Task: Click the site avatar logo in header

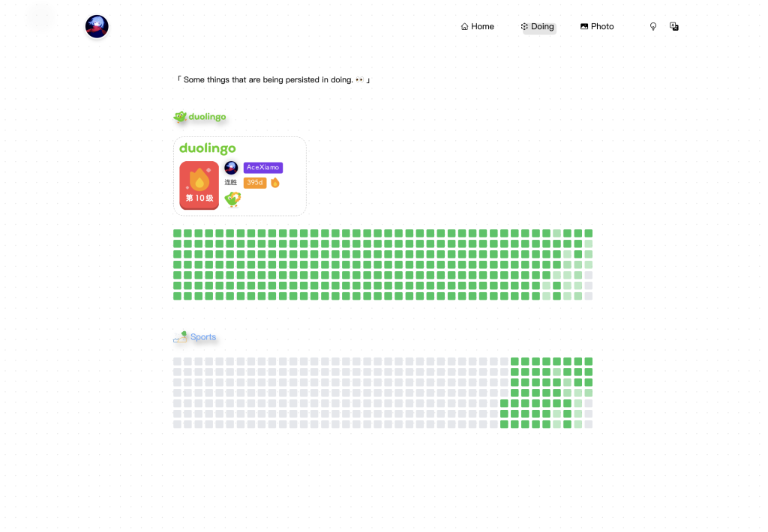Action: click(x=97, y=27)
